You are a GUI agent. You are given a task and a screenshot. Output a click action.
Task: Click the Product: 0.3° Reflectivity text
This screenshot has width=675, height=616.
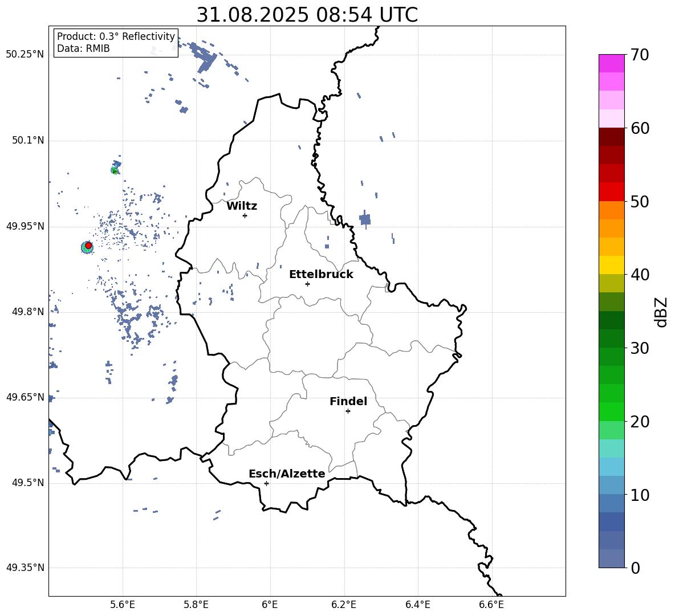click(116, 36)
